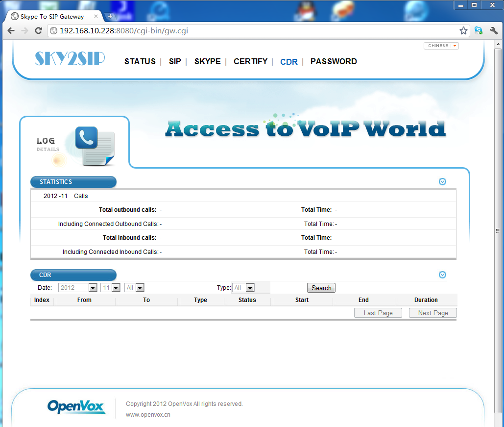
Task: Click Including Connected Outbound Calls label
Action: click(x=108, y=224)
